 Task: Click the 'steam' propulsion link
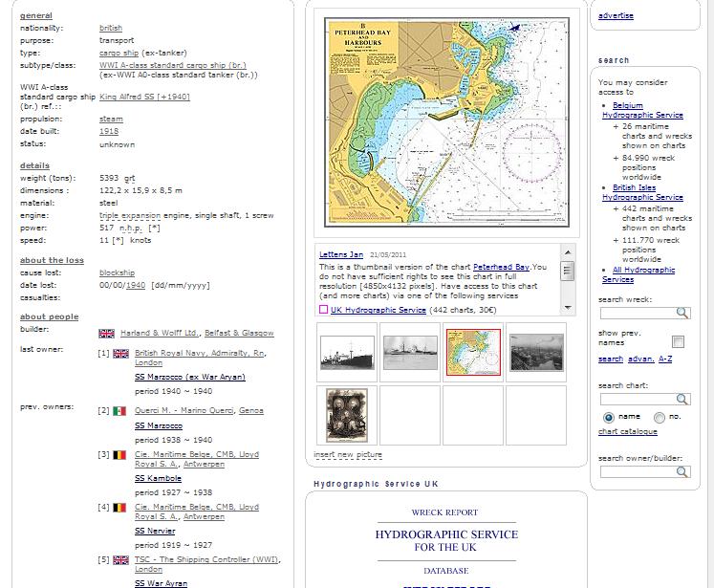[x=111, y=119]
